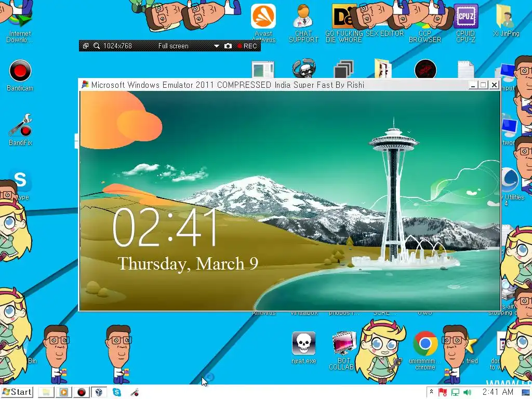Click the magnifier icon on the recording bar
The image size is (532, 399).
tap(96, 46)
